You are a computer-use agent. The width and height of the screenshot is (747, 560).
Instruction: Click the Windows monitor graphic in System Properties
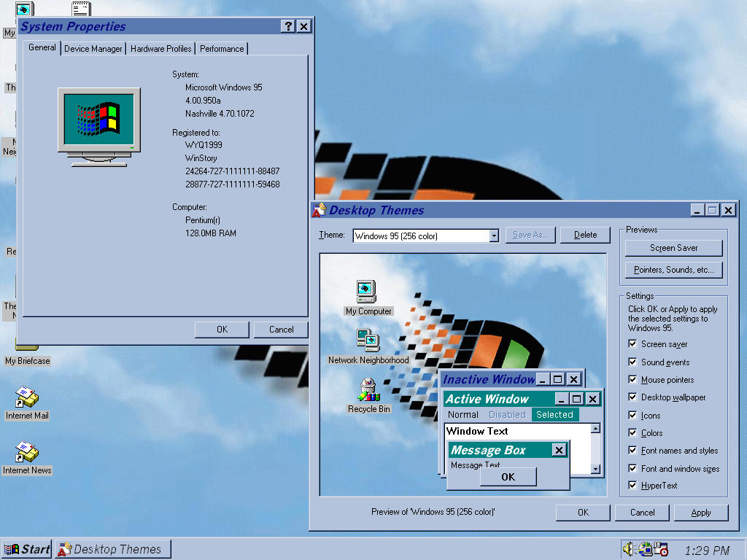click(99, 127)
